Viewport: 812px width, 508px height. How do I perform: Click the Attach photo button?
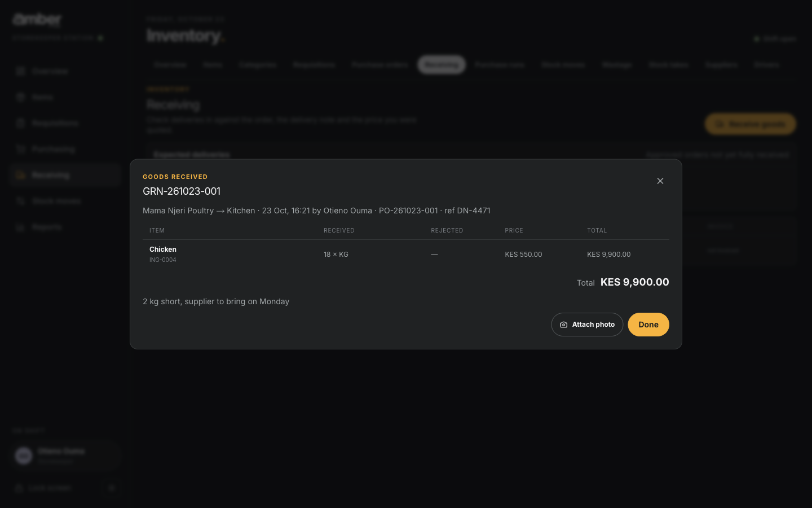pyautogui.click(x=587, y=325)
